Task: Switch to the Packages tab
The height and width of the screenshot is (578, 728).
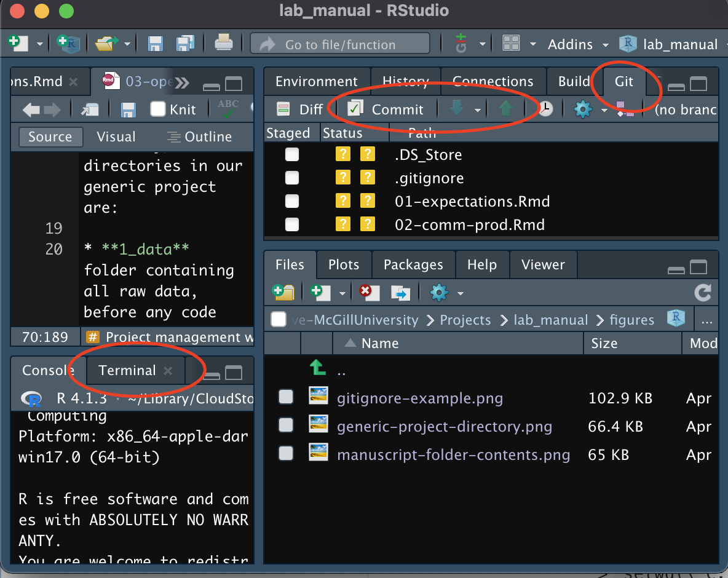Action: point(413,264)
